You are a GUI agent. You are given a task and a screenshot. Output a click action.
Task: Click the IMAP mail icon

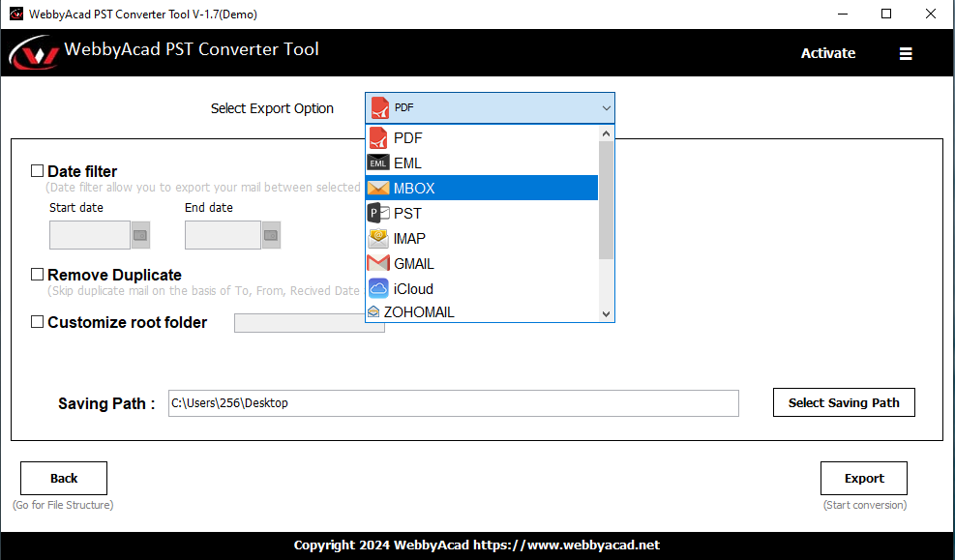[378, 239]
